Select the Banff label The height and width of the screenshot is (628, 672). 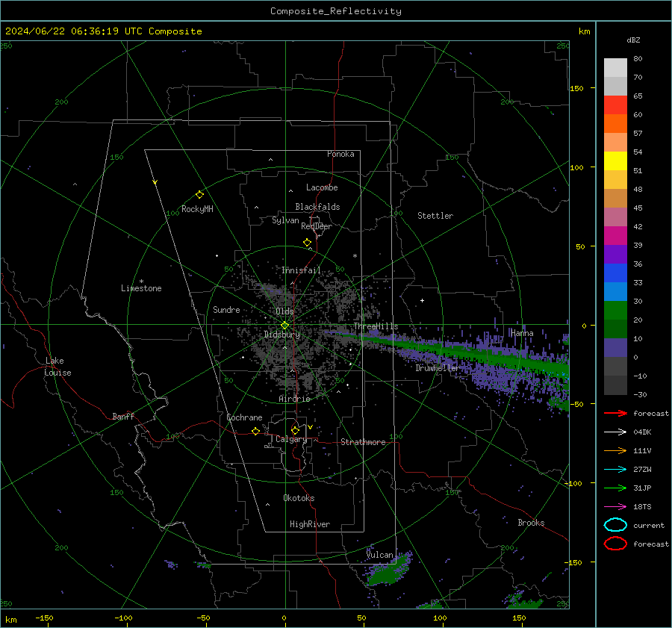pyautogui.click(x=123, y=416)
